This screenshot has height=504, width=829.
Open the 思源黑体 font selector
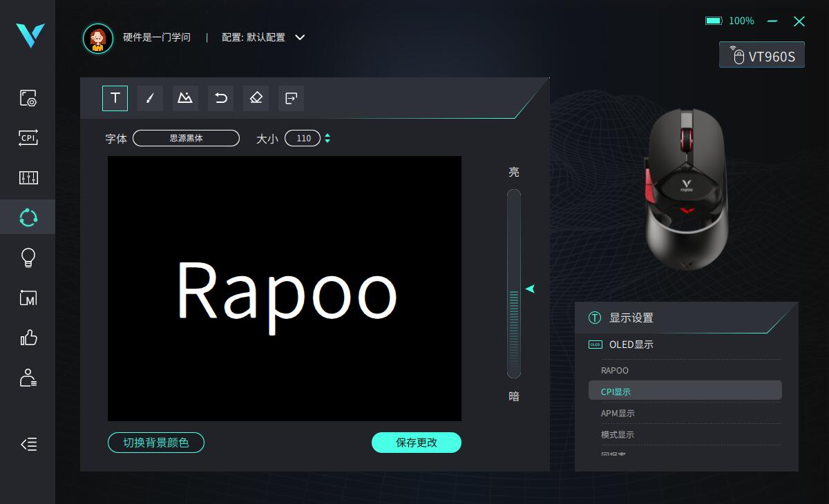coord(186,138)
